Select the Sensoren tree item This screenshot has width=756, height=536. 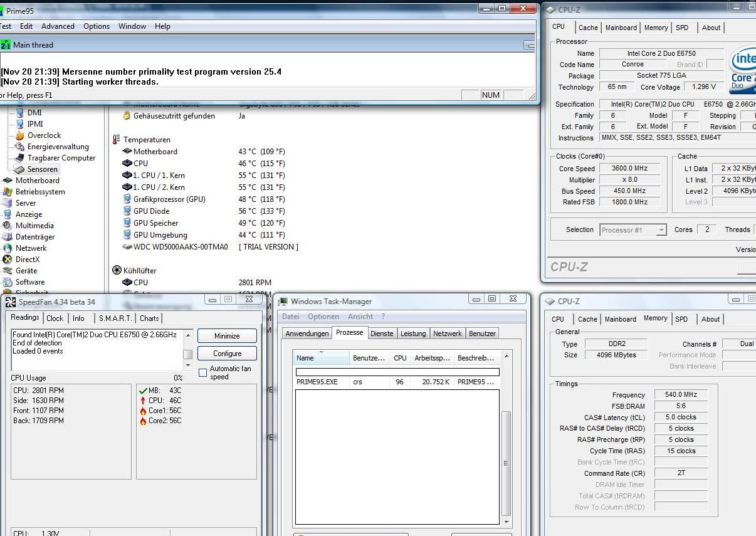(42, 169)
